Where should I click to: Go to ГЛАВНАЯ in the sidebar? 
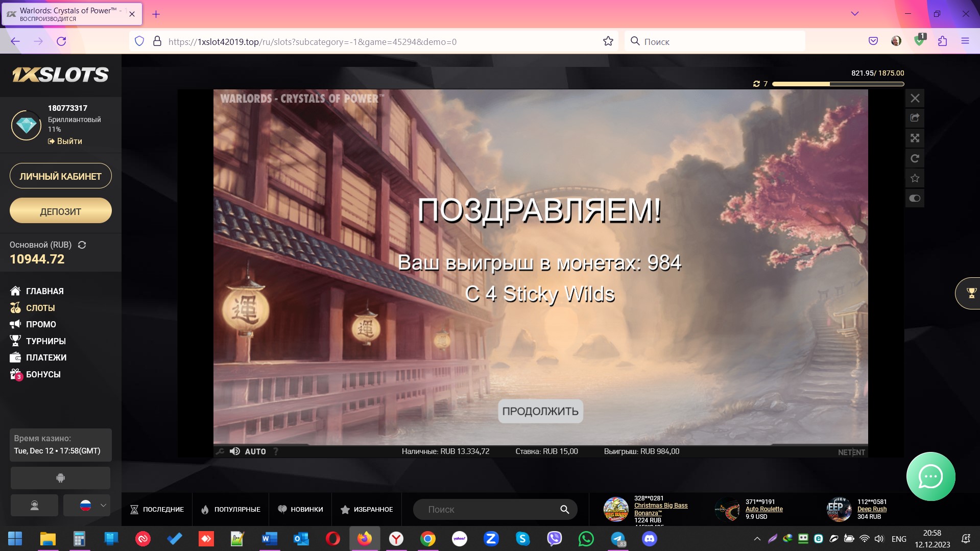point(37,291)
